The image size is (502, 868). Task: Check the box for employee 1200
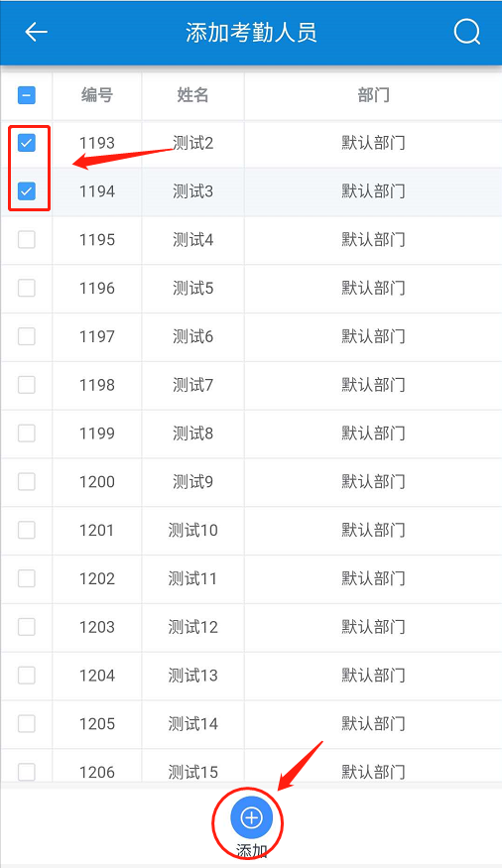pyautogui.click(x=27, y=481)
